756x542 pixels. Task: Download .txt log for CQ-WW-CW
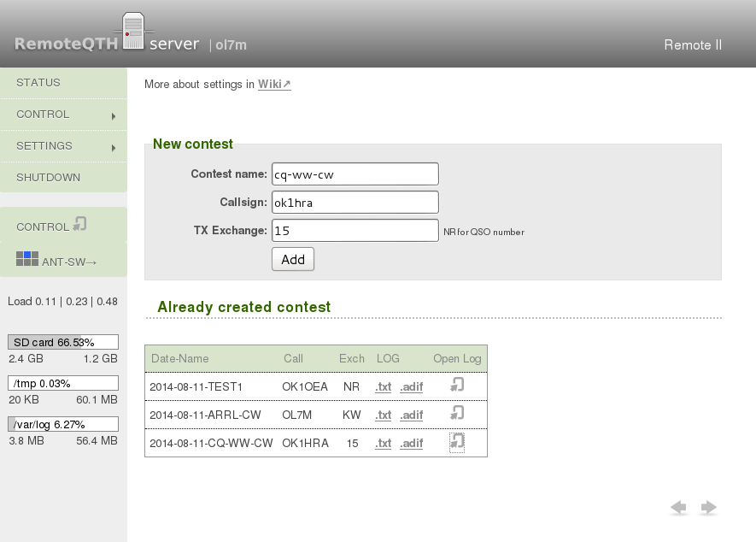(384, 443)
